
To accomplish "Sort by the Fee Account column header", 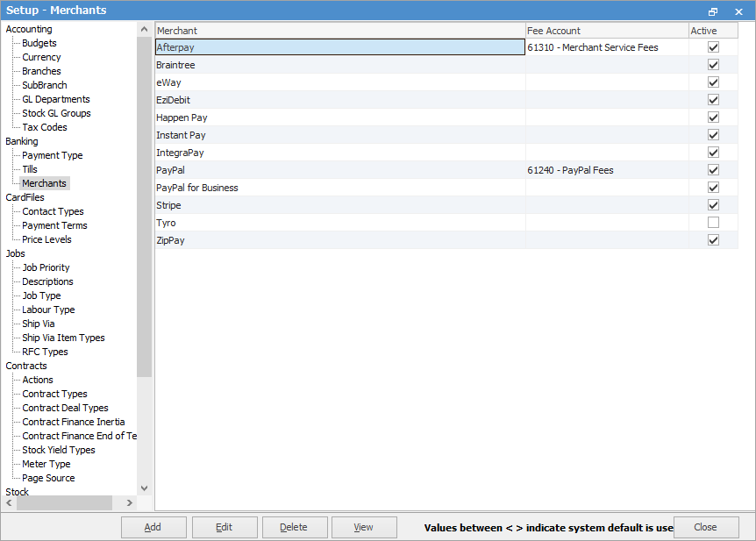I will (607, 31).
